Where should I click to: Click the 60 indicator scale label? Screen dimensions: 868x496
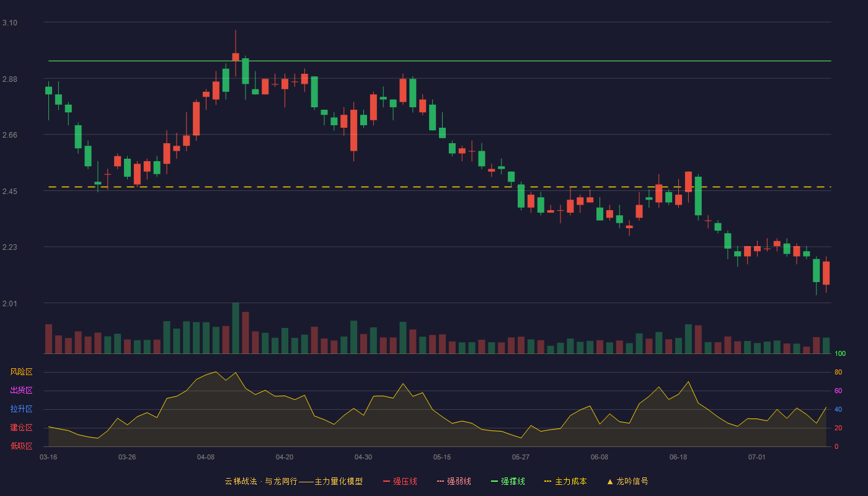(838, 391)
